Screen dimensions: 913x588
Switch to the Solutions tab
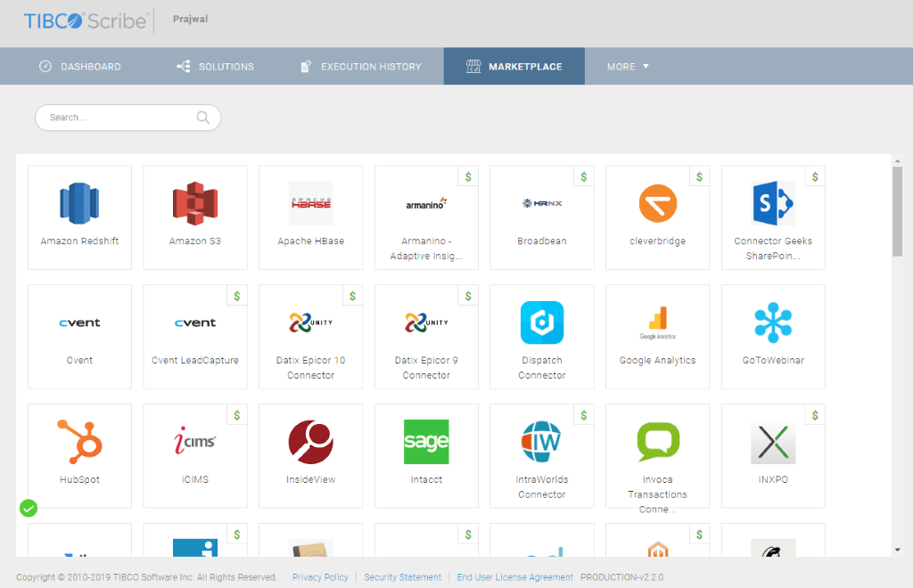click(x=216, y=66)
